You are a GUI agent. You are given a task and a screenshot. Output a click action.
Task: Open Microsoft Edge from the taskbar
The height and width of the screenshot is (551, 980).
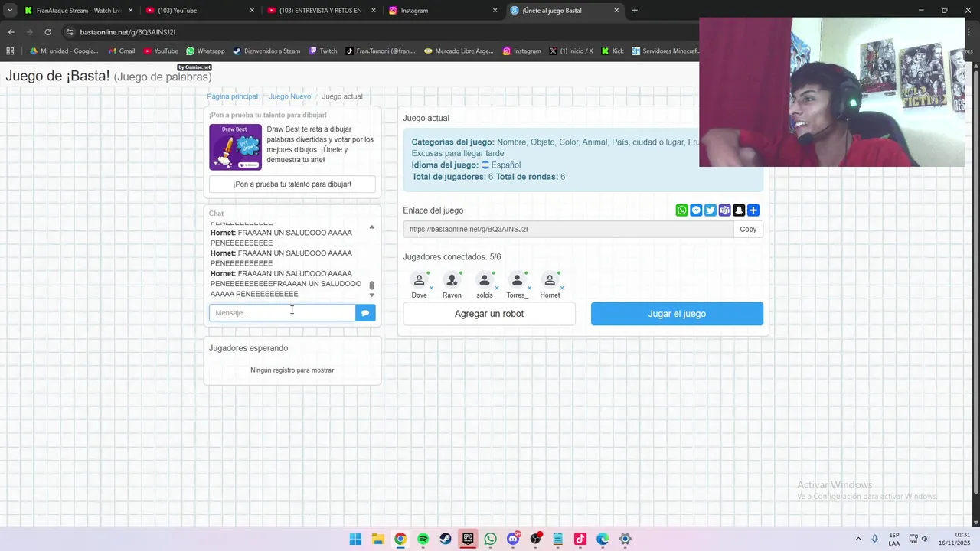pyautogui.click(x=603, y=539)
